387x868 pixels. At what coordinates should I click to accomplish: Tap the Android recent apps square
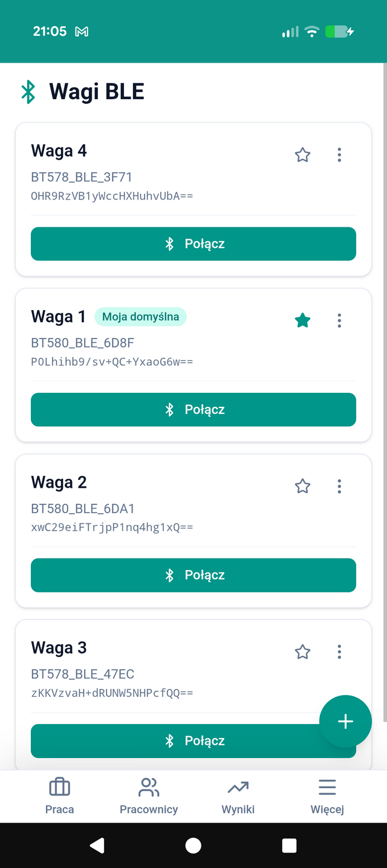[290, 845]
